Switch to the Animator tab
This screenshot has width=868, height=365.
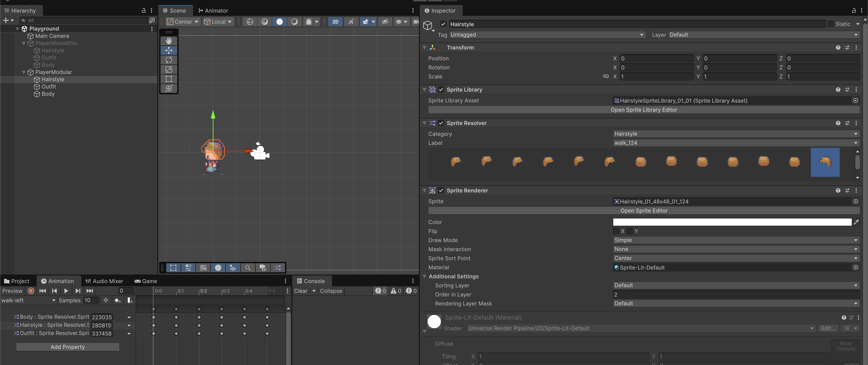pos(213,11)
